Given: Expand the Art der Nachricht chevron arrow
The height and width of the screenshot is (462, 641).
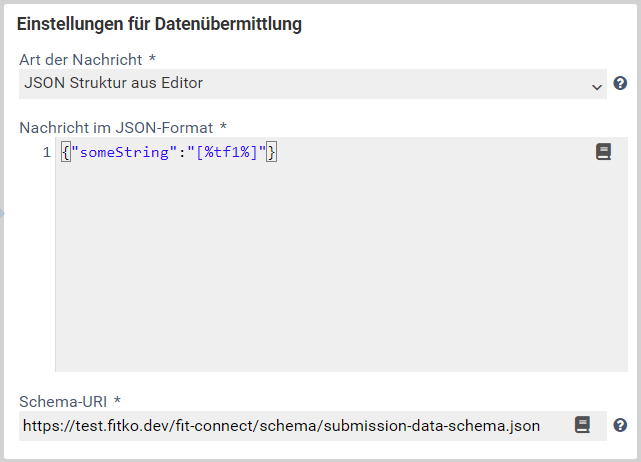Looking at the screenshot, I should coord(597,87).
